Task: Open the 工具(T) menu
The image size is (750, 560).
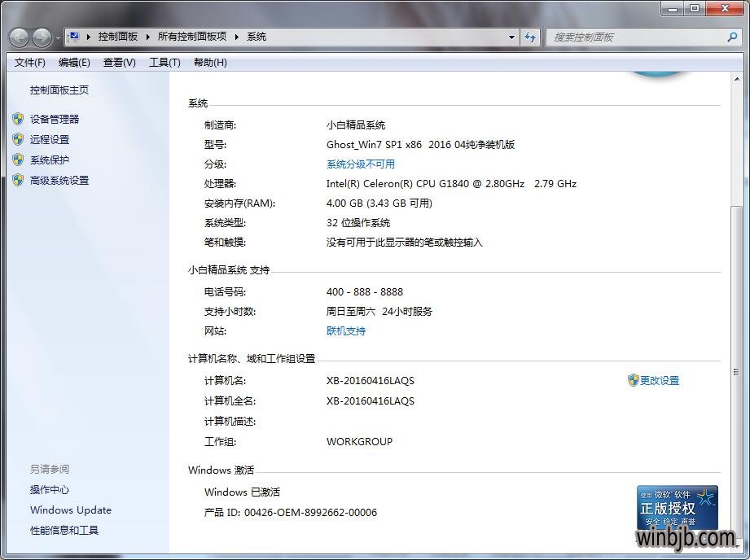Action: pos(164,63)
